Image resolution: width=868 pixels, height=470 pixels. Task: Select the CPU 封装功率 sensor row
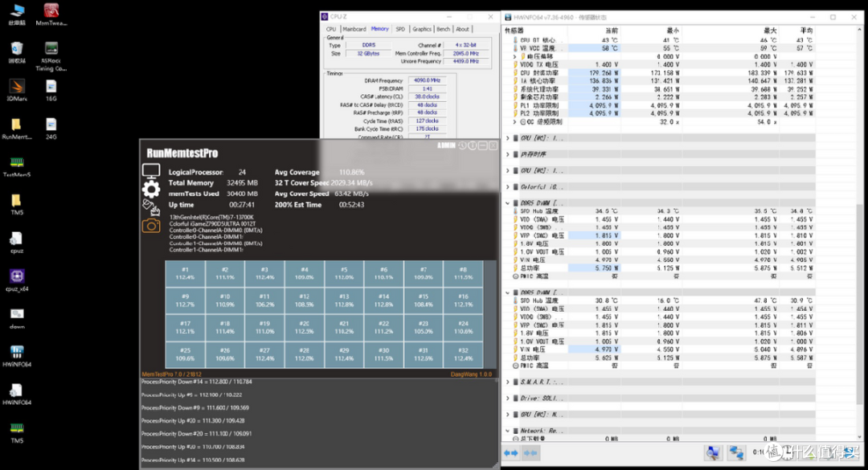click(x=659, y=72)
